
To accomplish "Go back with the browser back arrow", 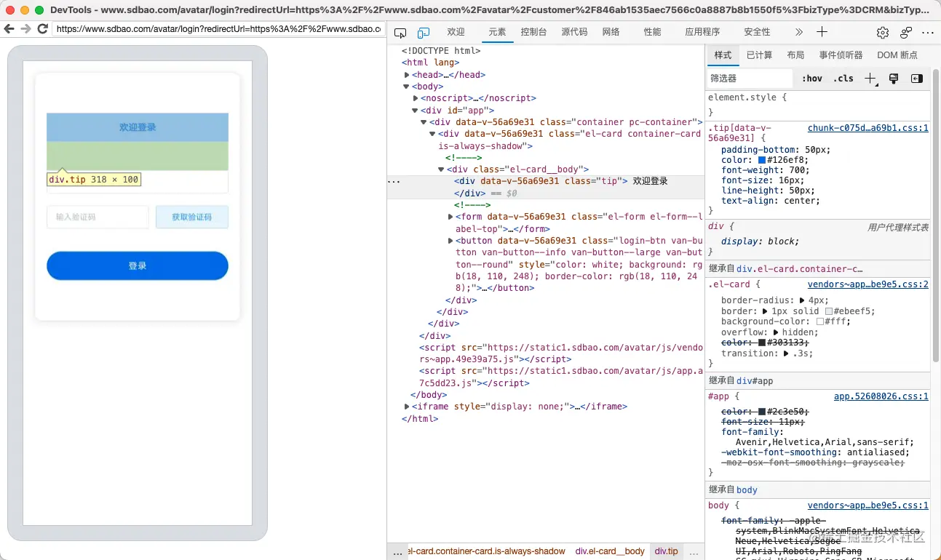I will click(x=9, y=29).
